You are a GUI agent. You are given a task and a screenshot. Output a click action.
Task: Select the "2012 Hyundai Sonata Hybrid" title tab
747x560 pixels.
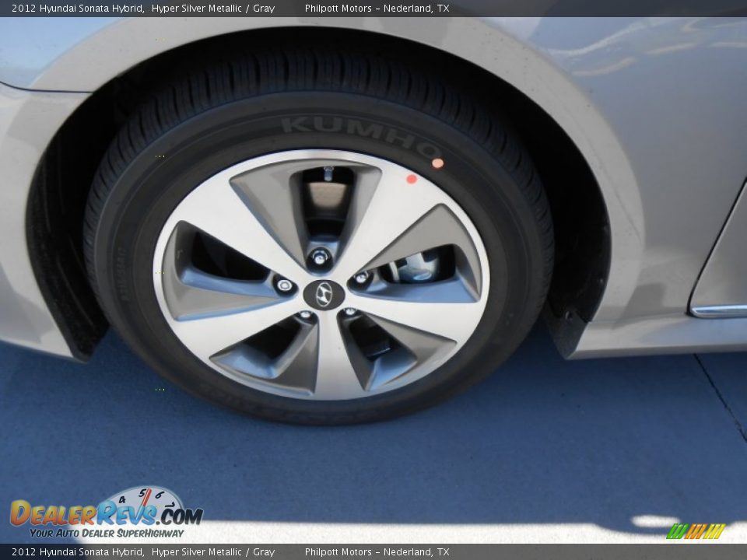pos(76,9)
